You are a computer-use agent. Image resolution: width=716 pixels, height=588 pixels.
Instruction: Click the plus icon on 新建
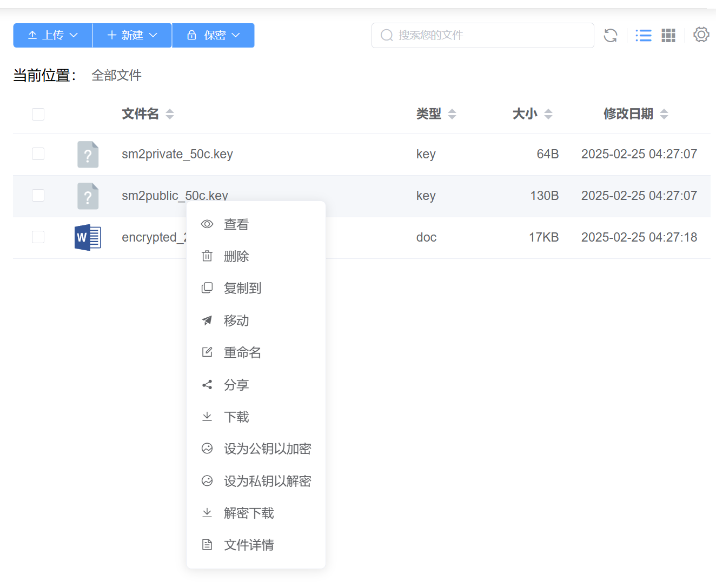(112, 35)
